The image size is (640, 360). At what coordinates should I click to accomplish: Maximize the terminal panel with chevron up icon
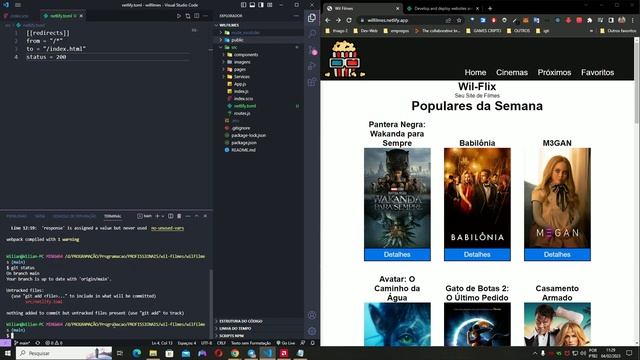click(197, 216)
